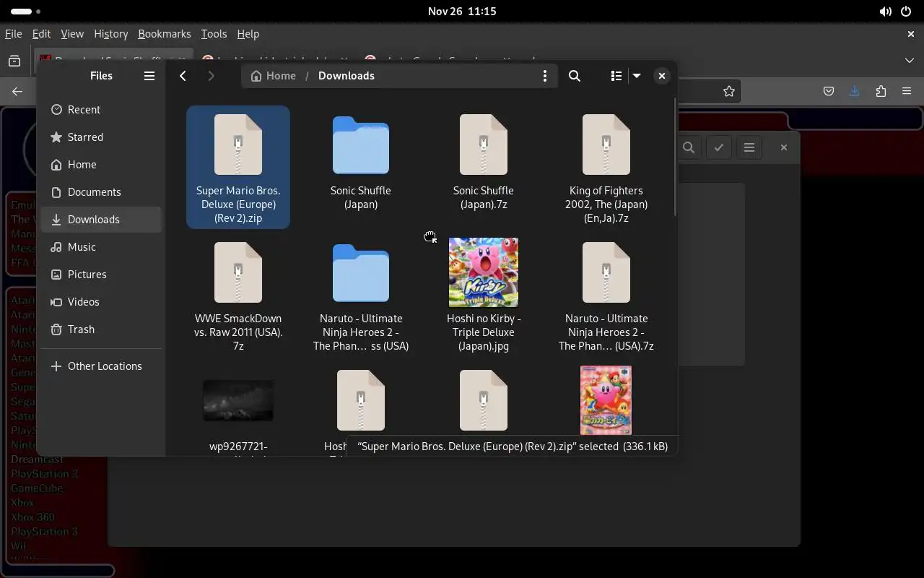Select Naruto Ultimate Ninja Heroes 2 .7z archive icon
The height and width of the screenshot is (578, 924).
(x=606, y=272)
